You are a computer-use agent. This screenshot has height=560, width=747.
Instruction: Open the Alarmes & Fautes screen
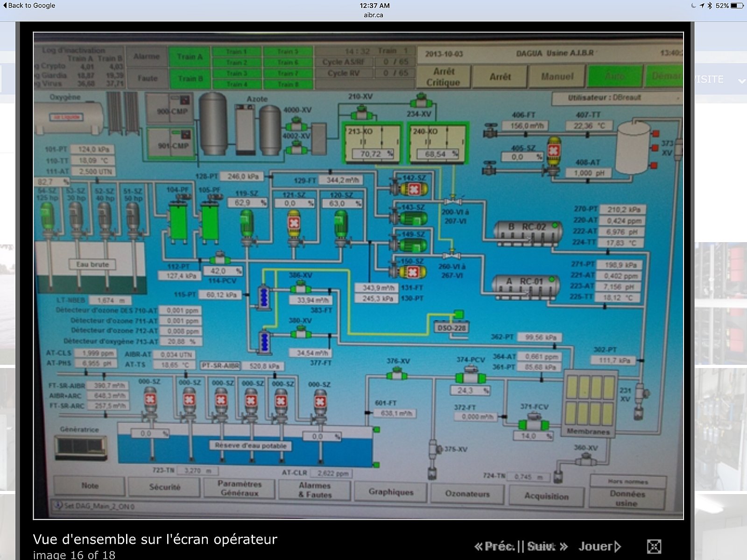click(314, 490)
